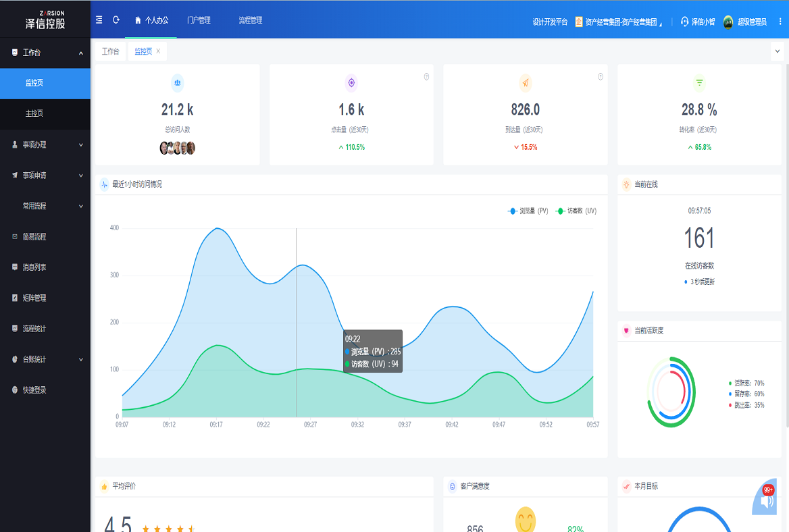Screen dimensions: 789x532
Task: Click the info icon on 点击量 card
Action: click(426, 77)
